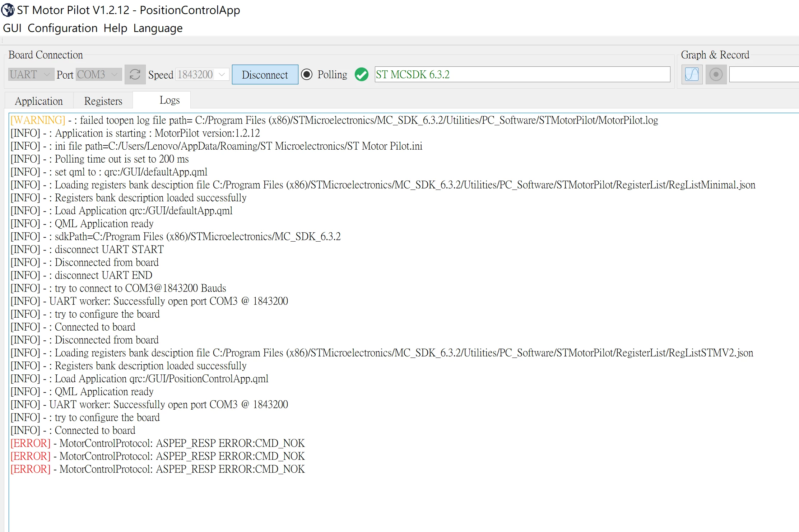Open the graph plot icon button
This screenshot has width=799, height=532.
coord(692,75)
